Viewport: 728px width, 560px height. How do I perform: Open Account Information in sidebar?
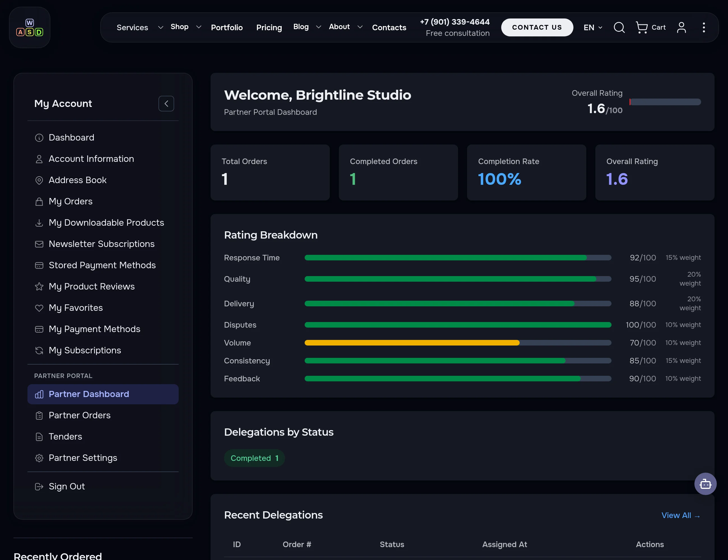(x=103, y=159)
